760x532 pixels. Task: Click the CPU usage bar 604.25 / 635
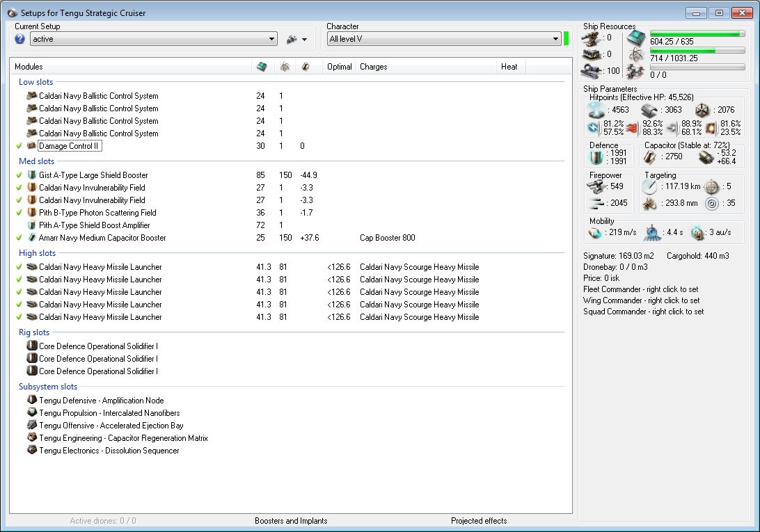[697, 34]
